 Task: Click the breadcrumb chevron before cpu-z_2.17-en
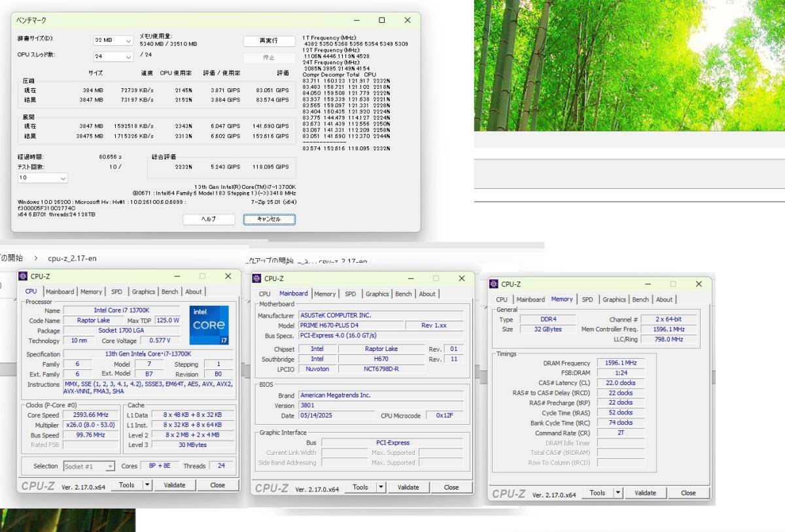[36, 258]
